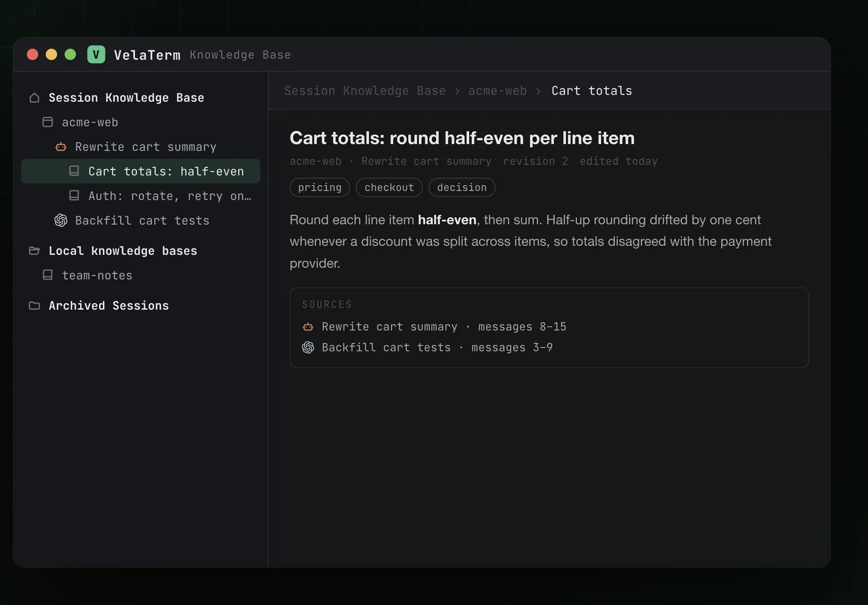Click the pricing tag
868x605 pixels.
320,188
